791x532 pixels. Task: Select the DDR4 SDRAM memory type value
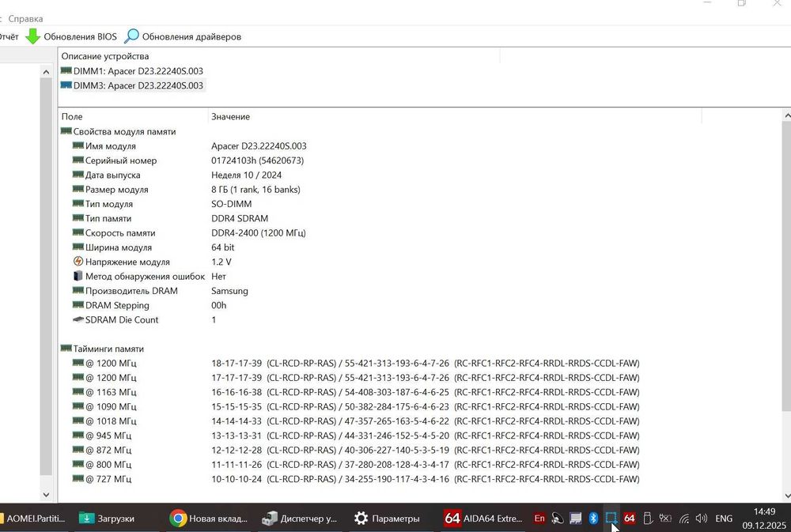tap(240, 218)
